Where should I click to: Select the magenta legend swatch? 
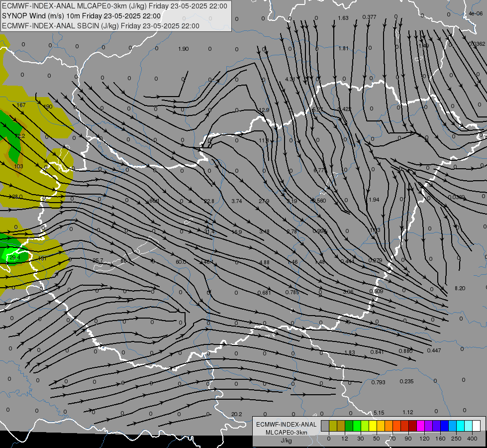421,426
